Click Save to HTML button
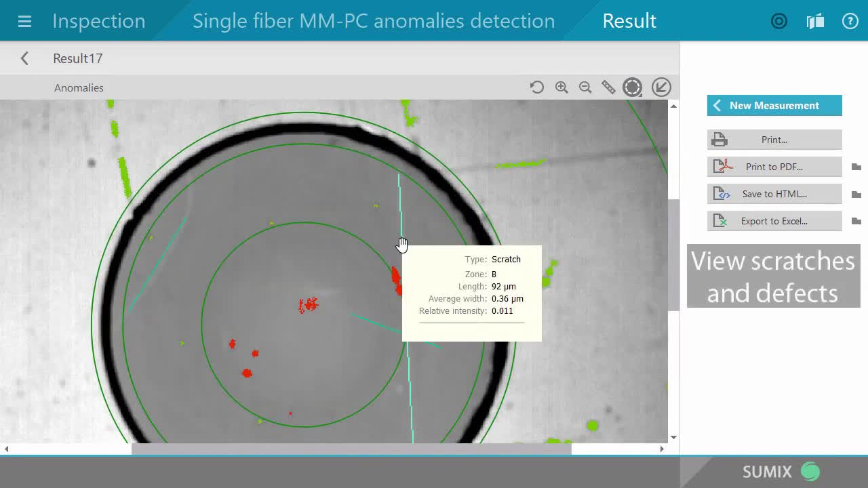The image size is (868, 488). pyautogui.click(x=774, y=194)
